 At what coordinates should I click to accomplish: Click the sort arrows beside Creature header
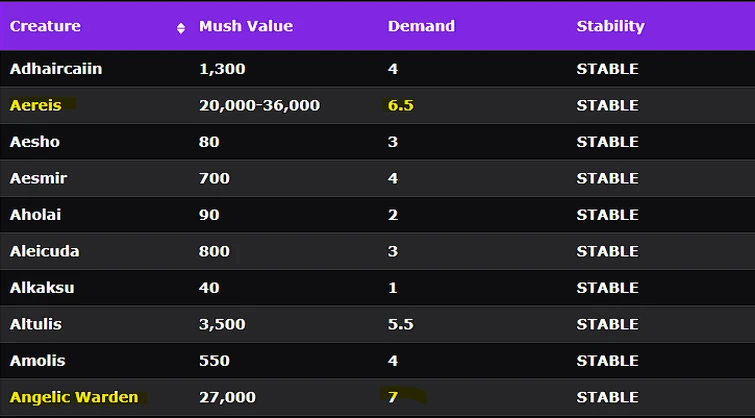click(181, 27)
